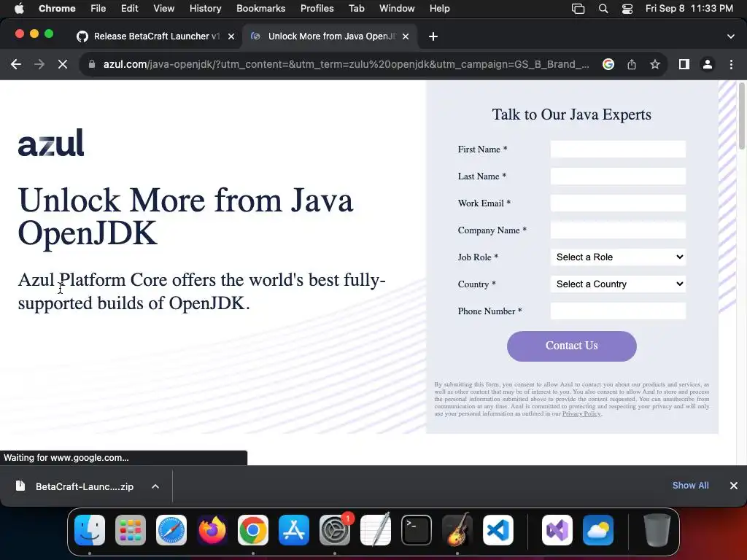The height and width of the screenshot is (560, 747).
Task: Open the Trash in the dock
Action: pos(657,530)
